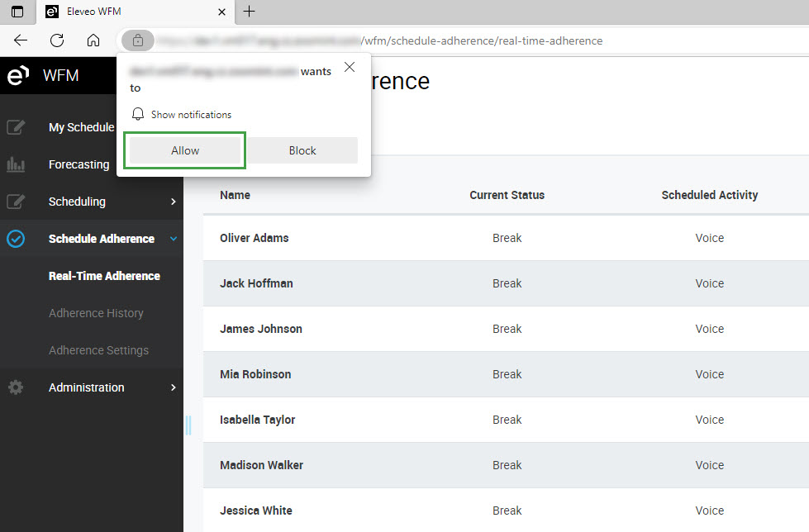Click the Scheduling edit icon
This screenshot has width=809, height=532.
(16, 202)
